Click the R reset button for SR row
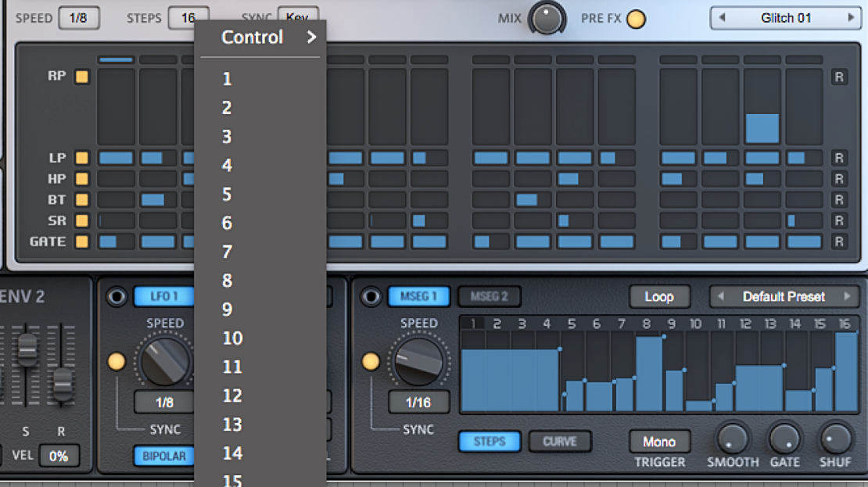The height and width of the screenshot is (487, 868). (839, 220)
